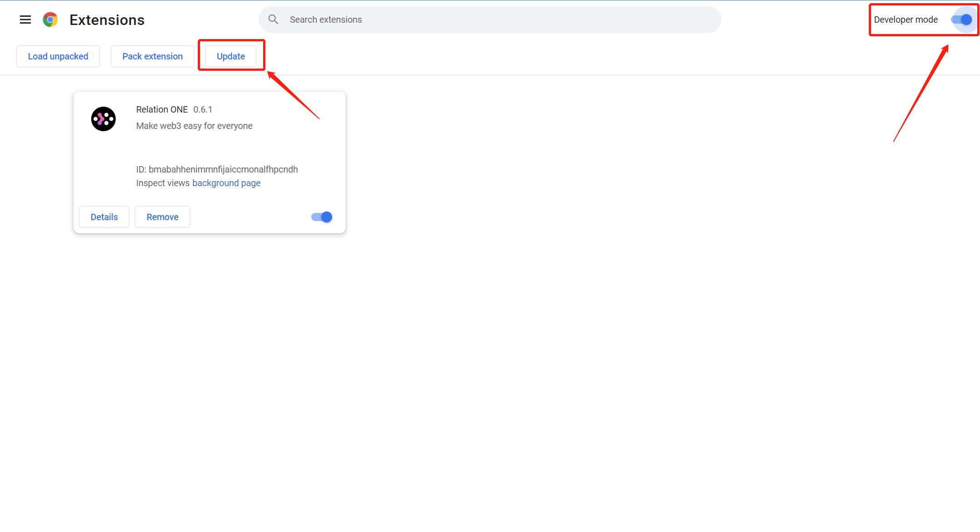This screenshot has height=532, width=980.
Task: Click the Developer mode label
Action: (x=906, y=20)
